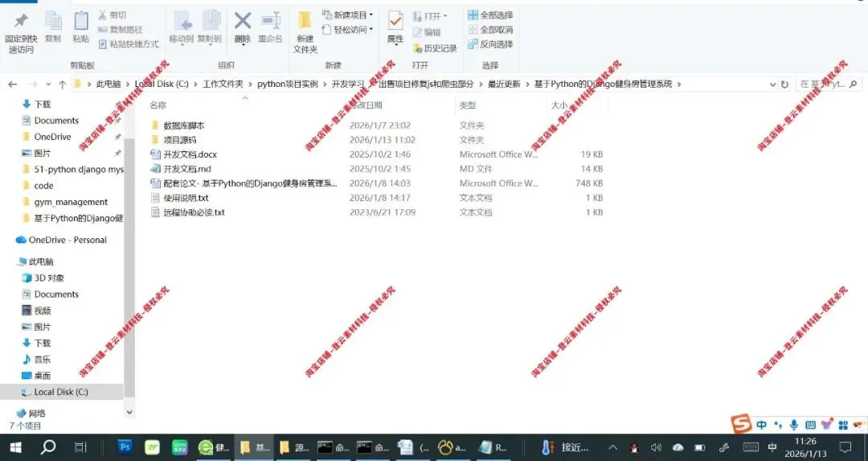
Task: Select OneDrive - Personal in sidebar
Action: (68, 240)
